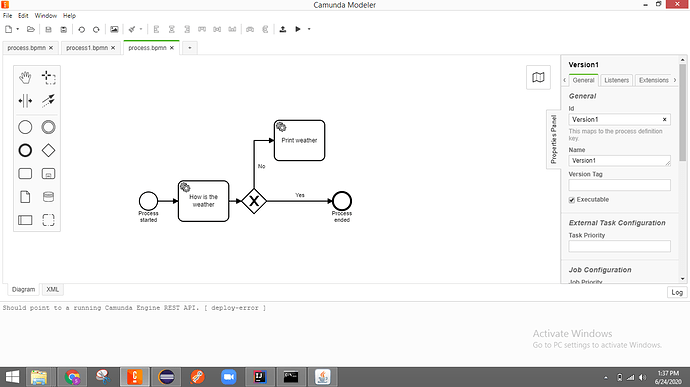Create a start event from the palette
Image resolution: width=690 pixels, height=387 pixels.
[x=25, y=127]
